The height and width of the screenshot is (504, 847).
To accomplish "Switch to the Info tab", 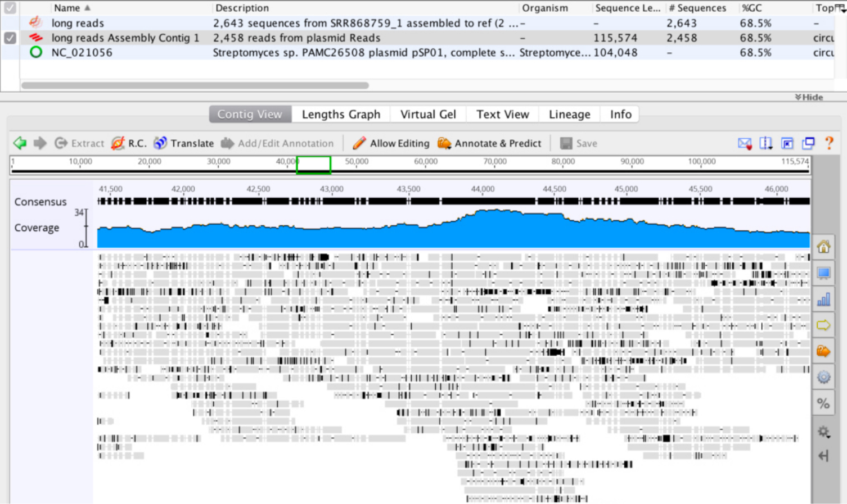I will tap(620, 114).
